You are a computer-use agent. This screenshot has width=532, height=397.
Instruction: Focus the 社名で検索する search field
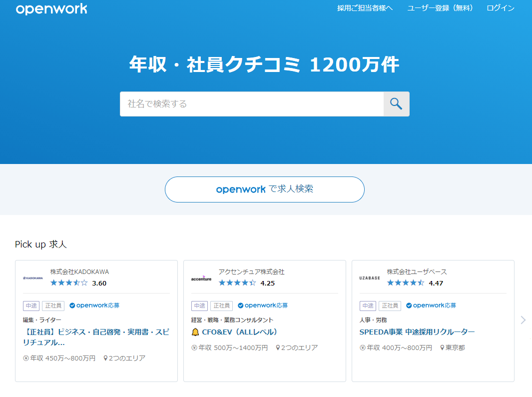click(x=252, y=104)
